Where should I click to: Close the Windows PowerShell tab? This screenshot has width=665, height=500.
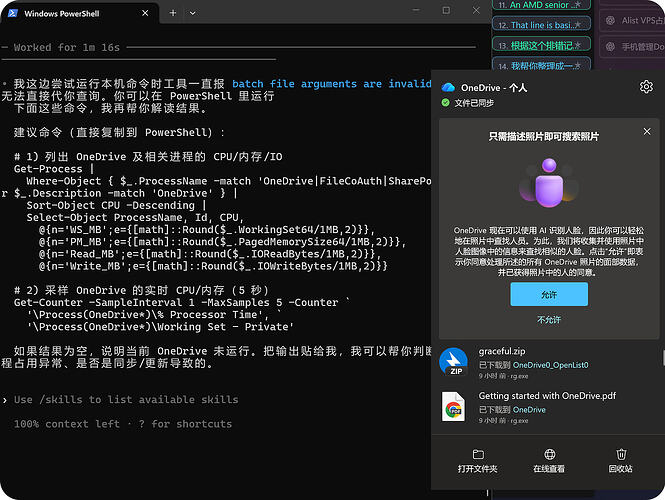[145, 13]
